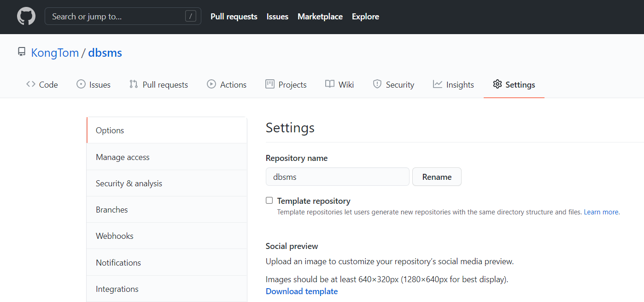Click the Wiki tab book icon
644x302 pixels.
click(330, 84)
